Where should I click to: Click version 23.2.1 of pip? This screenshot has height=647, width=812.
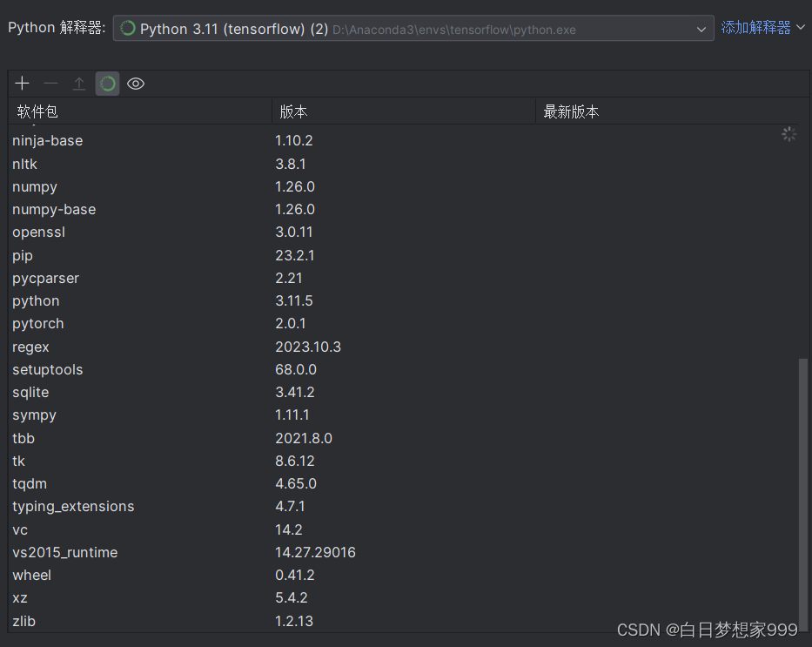(x=295, y=255)
